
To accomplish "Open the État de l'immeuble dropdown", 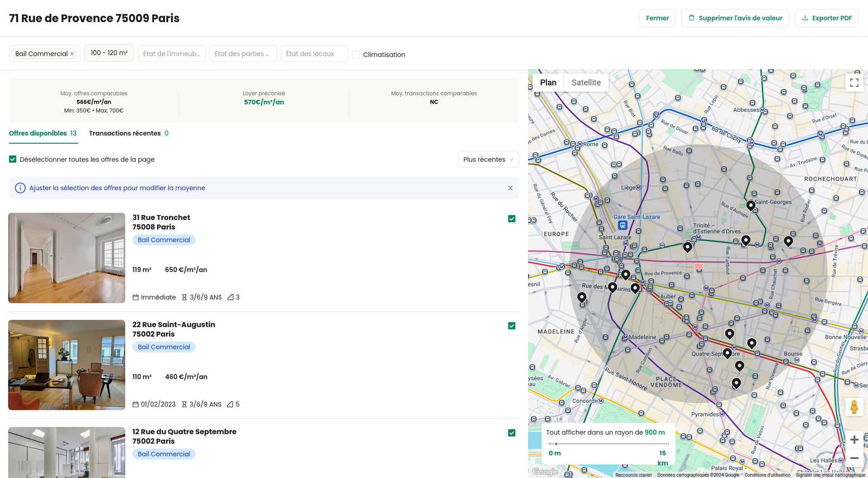I will [171, 54].
